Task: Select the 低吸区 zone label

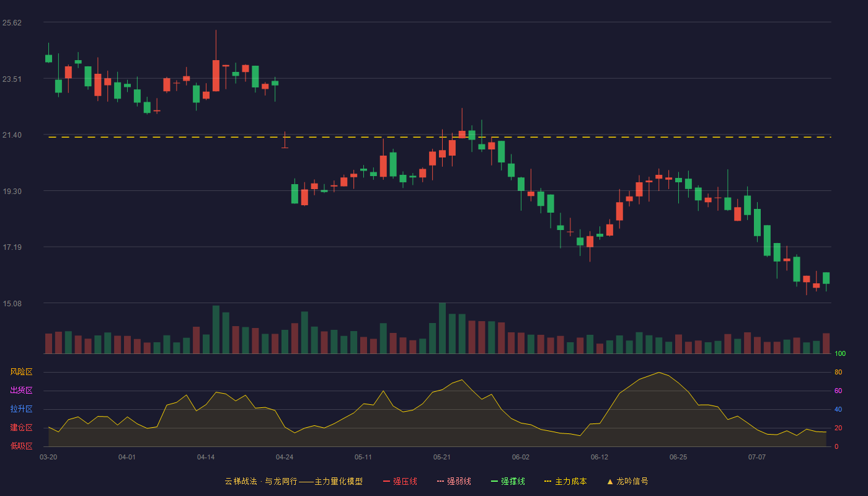Action: [x=21, y=446]
